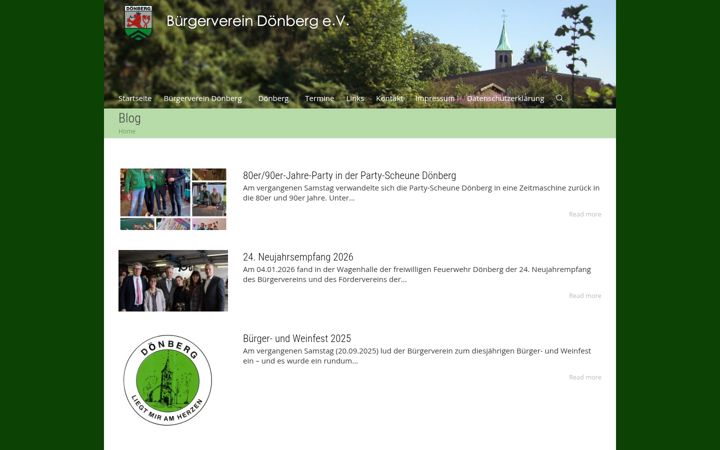This screenshot has width=720, height=450.
Task: Open title 24. Neujahrsempfang 2026
Action: coord(298,257)
